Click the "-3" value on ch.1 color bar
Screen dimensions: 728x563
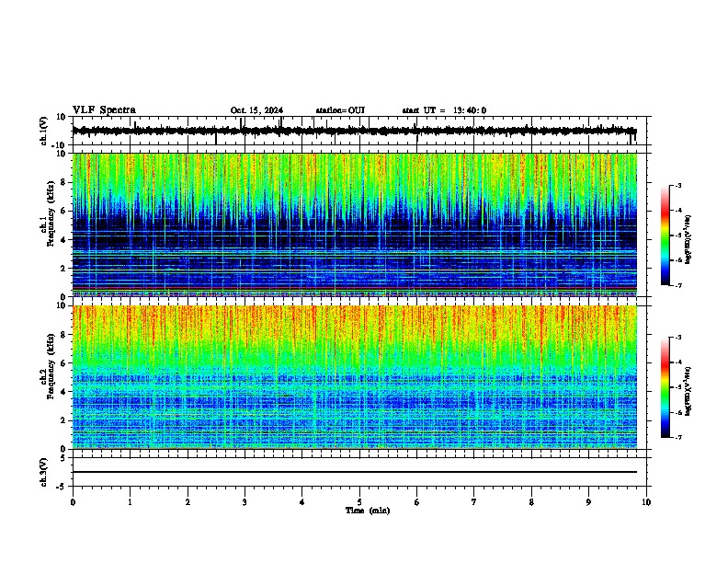pos(678,185)
